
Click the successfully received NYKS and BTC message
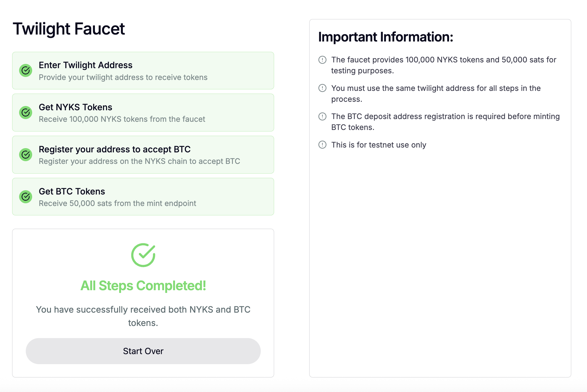click(143, 316)
